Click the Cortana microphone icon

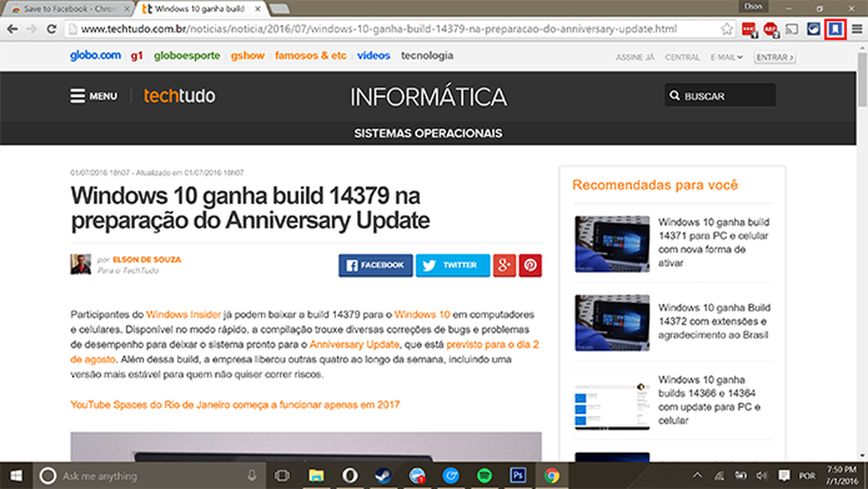tap(252, 476)
